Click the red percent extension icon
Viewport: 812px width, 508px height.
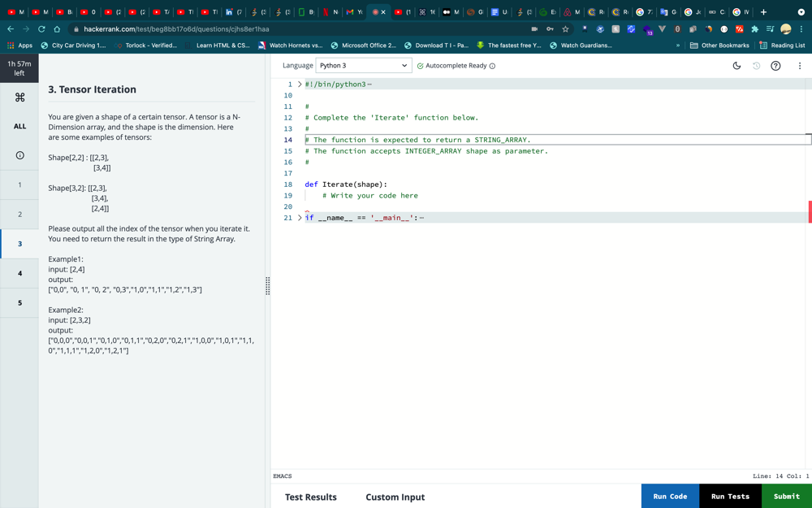point(739,29)
